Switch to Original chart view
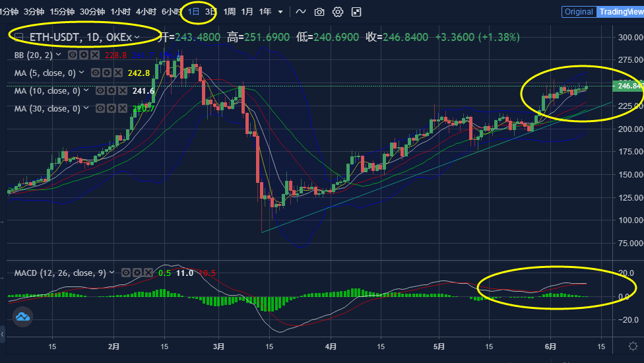The width and height of the screenshot is (644, 363). 579,11
